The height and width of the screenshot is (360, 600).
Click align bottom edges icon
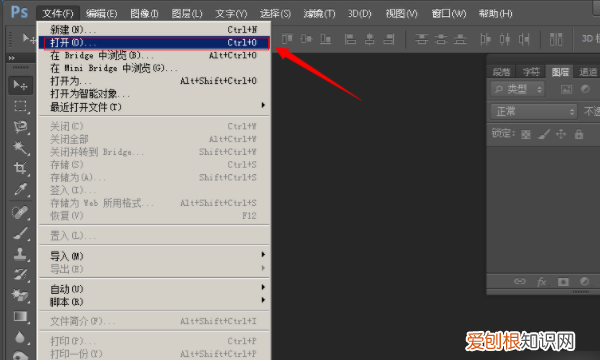pyautogui.click(x=325, y=39)
